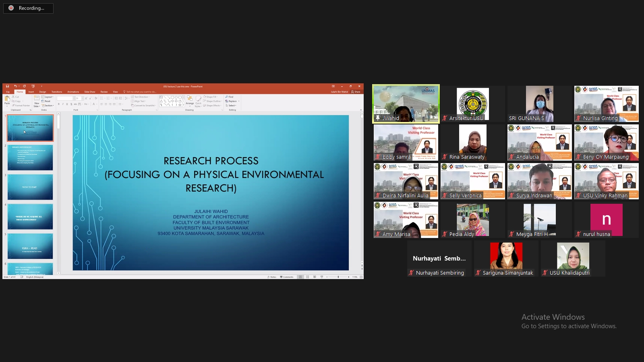This screenshot has height=362, width=644.
Task: Toggle Underline formatting
Action: (67, 104)
